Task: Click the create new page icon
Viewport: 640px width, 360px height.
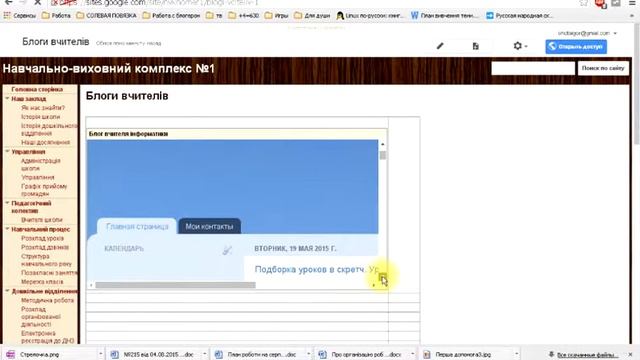Action: (x=476, y=46)
